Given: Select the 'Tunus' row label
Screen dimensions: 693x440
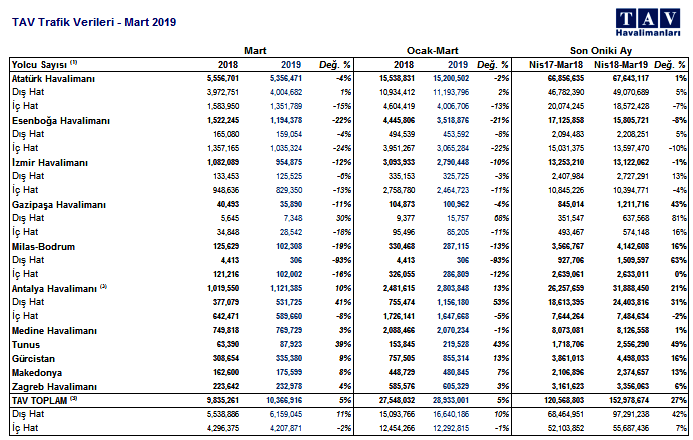Looking at the screenshot, I should pos(26,345).
